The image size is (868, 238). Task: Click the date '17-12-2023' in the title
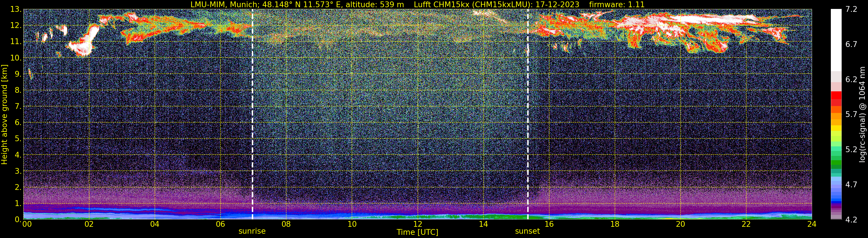[x=557, y=4]
